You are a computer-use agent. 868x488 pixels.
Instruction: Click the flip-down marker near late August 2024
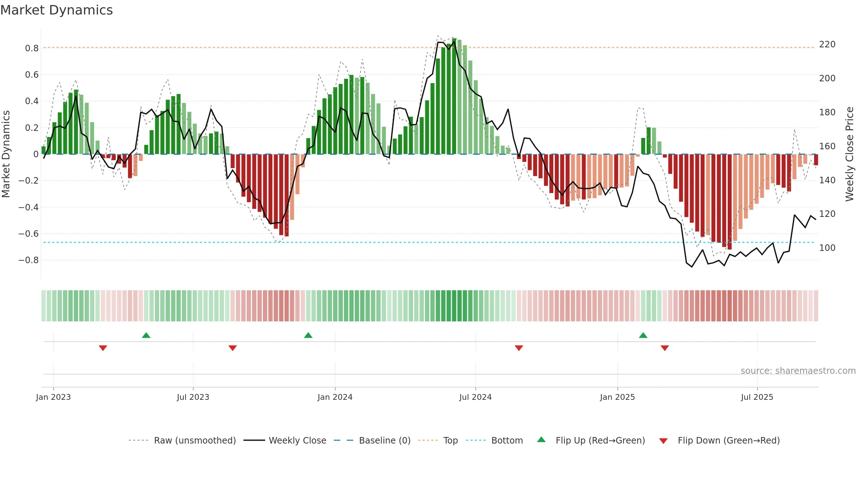click(x=519, y=348)
